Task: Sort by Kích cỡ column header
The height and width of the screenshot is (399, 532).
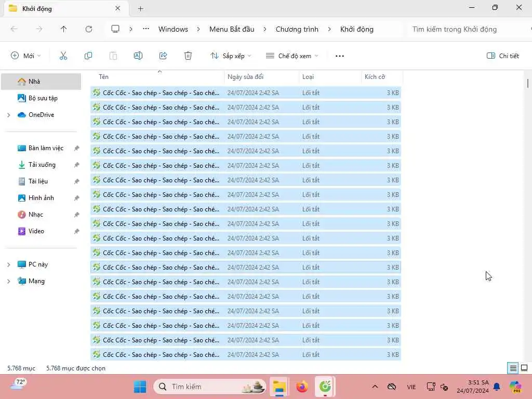Action: coord(382,77)
